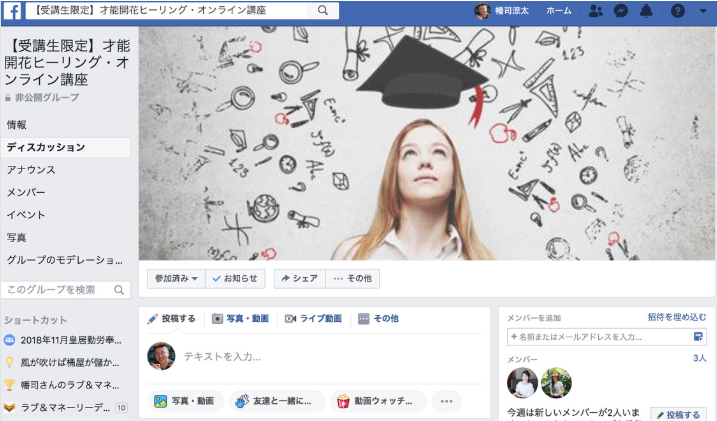Viewport: 717px width, 421px height.
Task: Switch to the ライブ動画 composer tab
Action: (313, 318)
